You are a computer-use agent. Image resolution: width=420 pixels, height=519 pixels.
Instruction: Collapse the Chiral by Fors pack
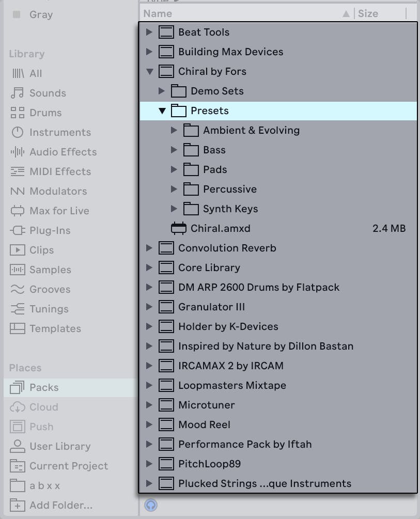149,71
